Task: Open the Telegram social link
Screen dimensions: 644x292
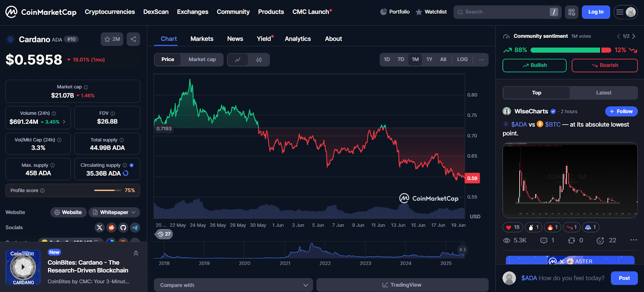Action: pos(135,228)
